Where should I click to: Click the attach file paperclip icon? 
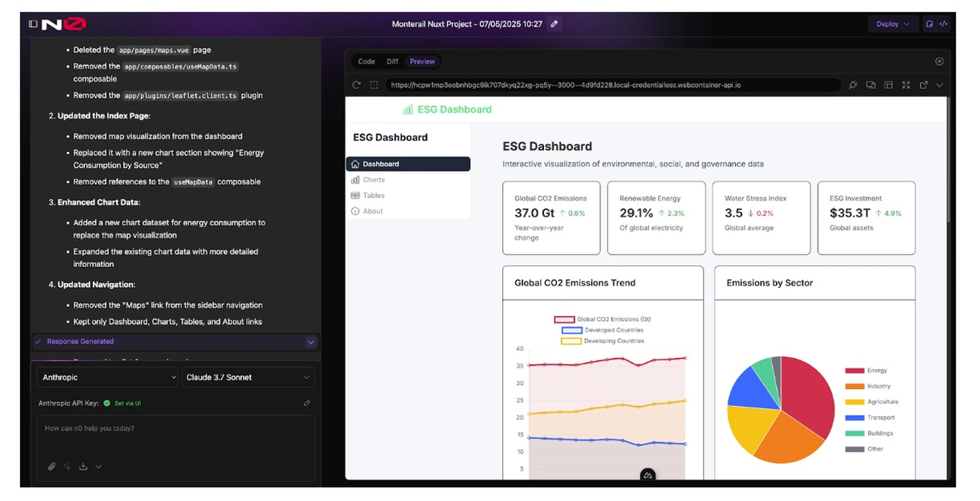[52, 466]
